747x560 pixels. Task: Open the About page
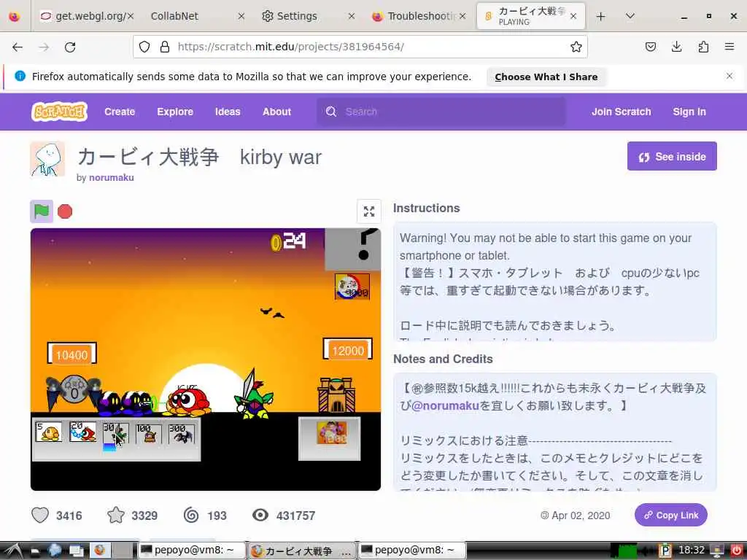pyautogui.click(x=276, y=112)
